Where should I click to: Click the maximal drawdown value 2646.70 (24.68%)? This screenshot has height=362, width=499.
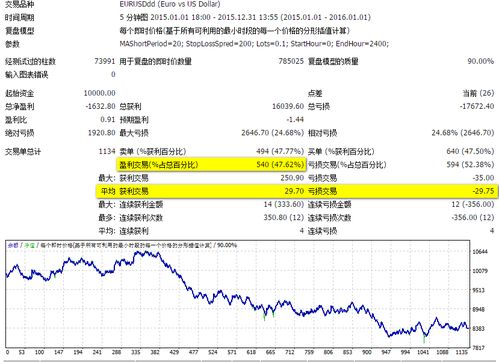coord(272,133)
